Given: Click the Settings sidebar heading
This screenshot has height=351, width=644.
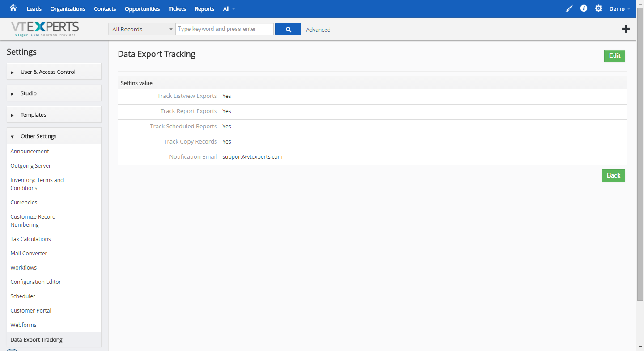Looking at the screenshot, I should click(21, 52).
